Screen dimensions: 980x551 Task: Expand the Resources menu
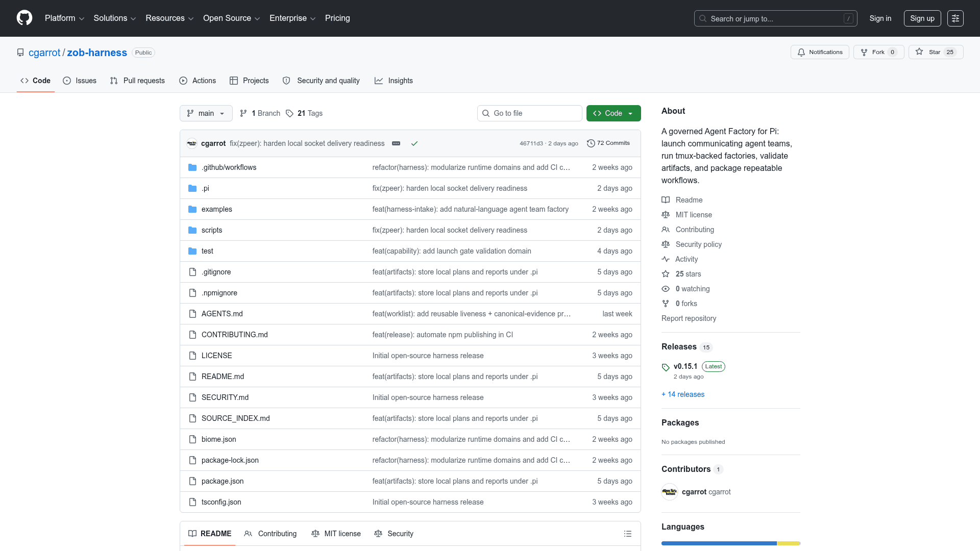tap(169, 18)
